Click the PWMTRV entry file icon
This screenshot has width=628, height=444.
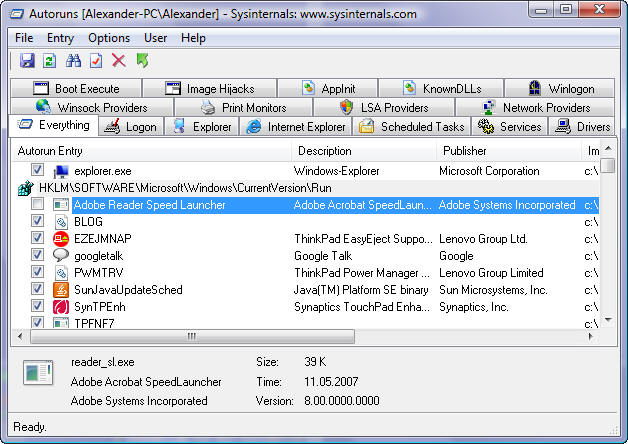pyautogui.click(x=61, y=273)
